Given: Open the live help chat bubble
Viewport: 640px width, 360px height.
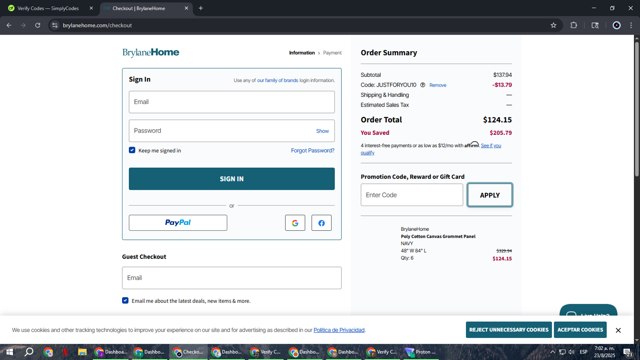Looking at the screenshot, I should [588, 311].
